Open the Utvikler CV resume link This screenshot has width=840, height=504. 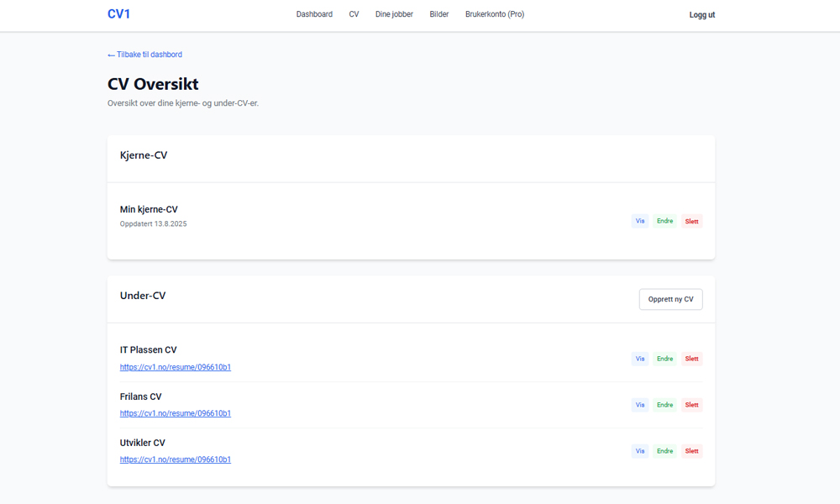(x=175, y=459)
